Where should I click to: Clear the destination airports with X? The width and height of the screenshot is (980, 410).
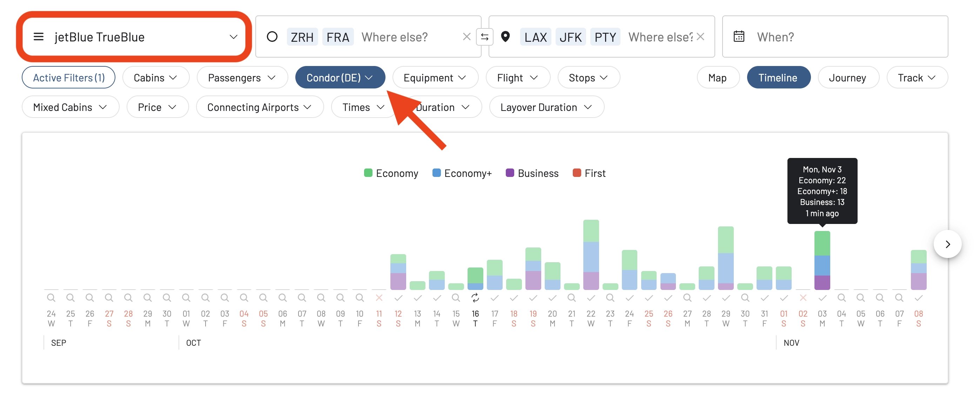[x=700, y=37]
